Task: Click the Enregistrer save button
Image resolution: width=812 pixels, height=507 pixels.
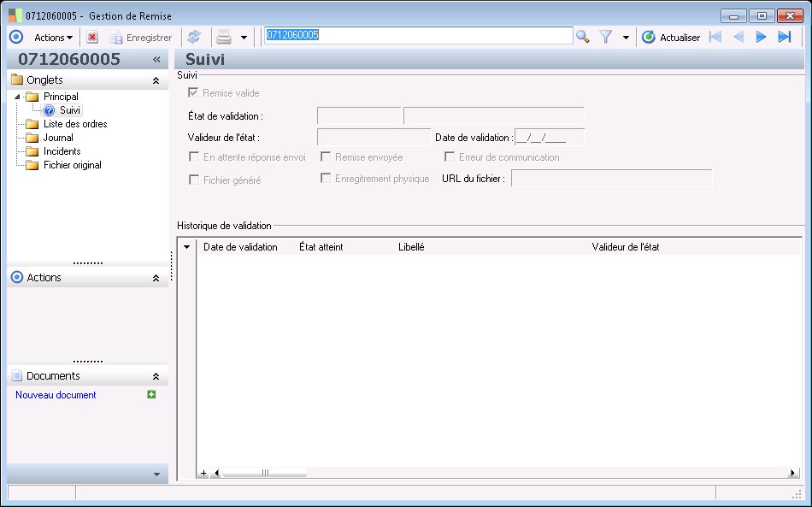Action: click(x=141, y=38)
